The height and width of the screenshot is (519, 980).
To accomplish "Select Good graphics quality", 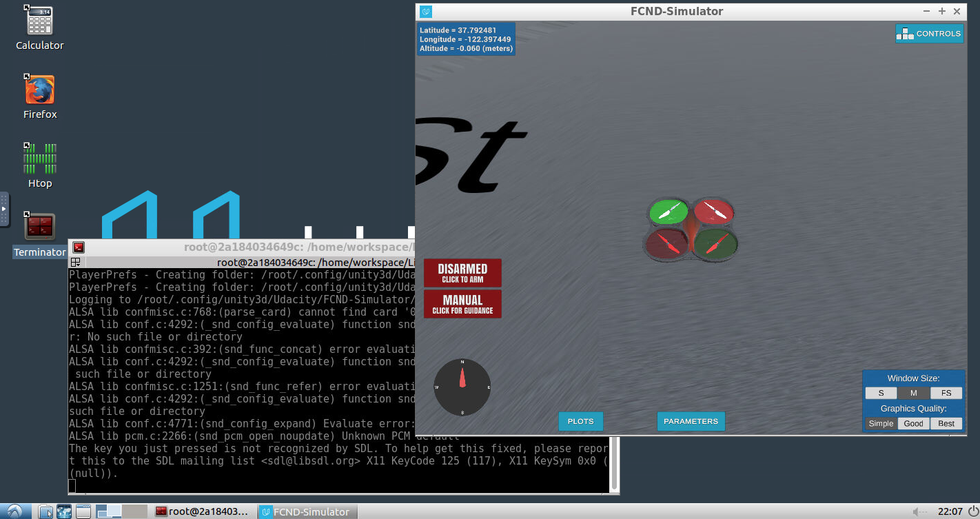I will (914, 423).
